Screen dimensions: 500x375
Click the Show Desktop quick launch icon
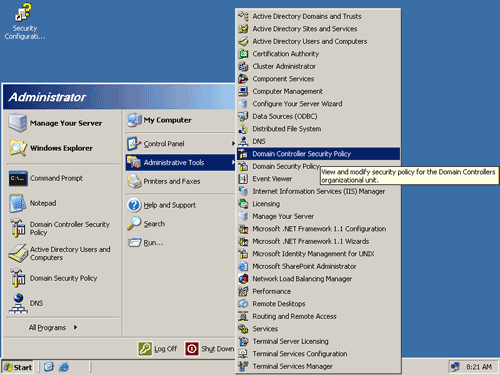[x=49, y=367]
